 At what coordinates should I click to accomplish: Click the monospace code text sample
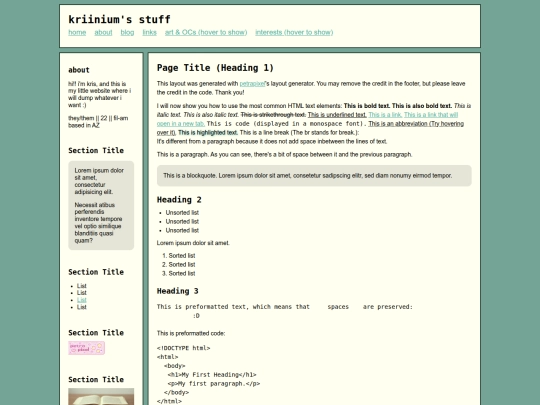[x=287, y=124]
